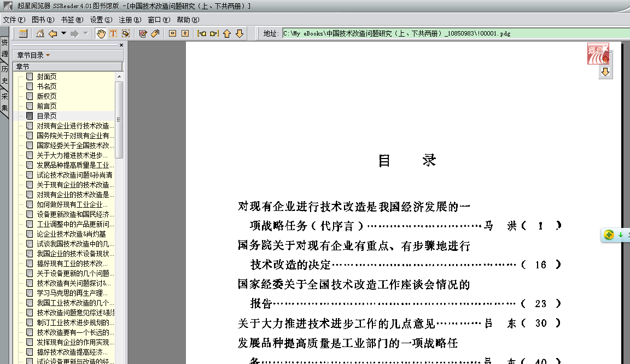Select the Hand pan tool
This screenshot has height=364, width=630.
tap(101, 34)
